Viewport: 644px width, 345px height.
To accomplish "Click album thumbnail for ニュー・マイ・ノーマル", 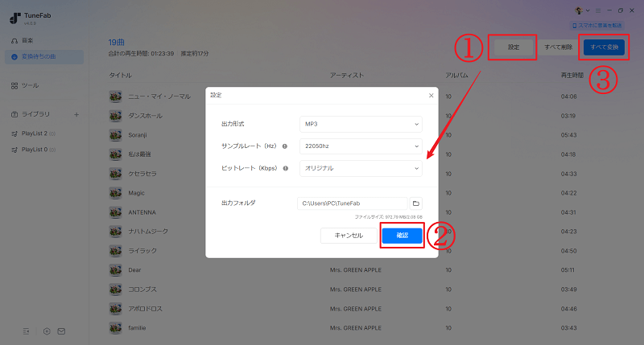I will pos(115,97).
